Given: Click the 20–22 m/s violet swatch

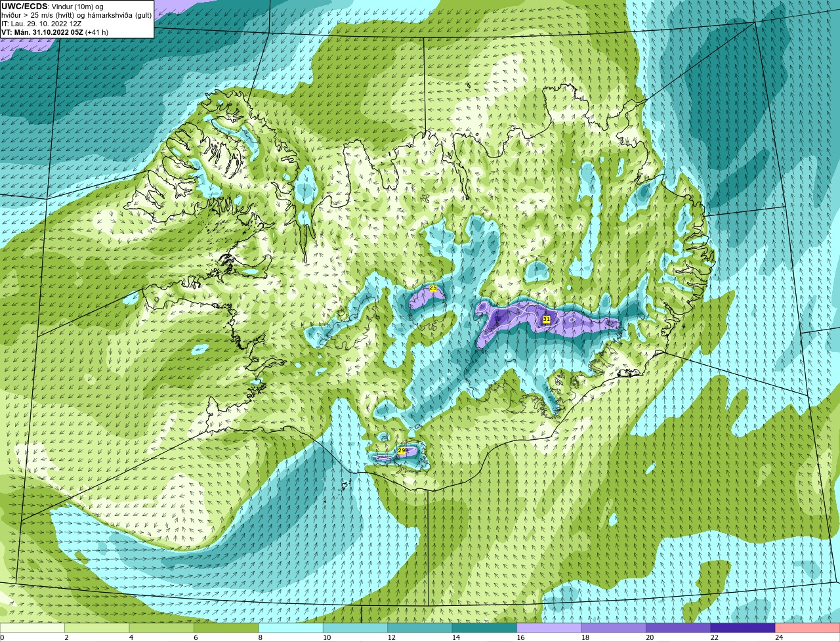Looking at the screenshot, I should (679, 628).
